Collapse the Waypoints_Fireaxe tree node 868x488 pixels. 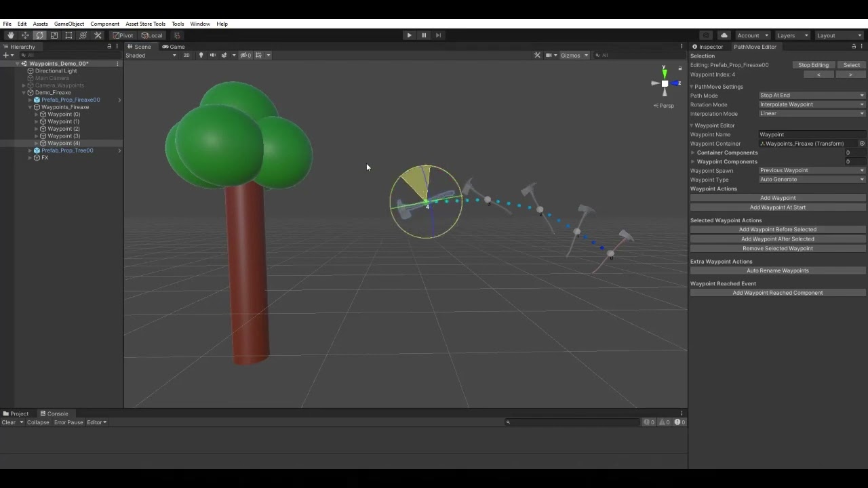(x=30, y=107)
